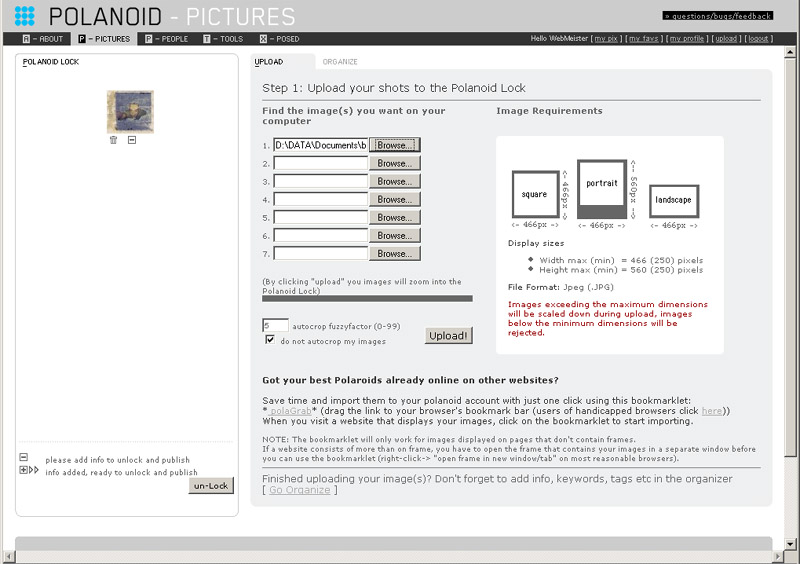Viewport: 800px width, 564px height.
Task: Open the Tools menu
Action: (x=223, y=39)
